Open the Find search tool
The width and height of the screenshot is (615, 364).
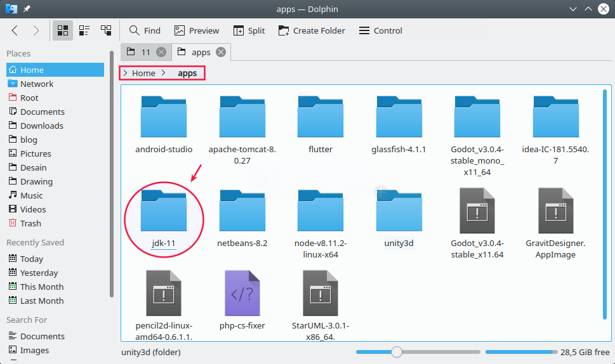145,30
